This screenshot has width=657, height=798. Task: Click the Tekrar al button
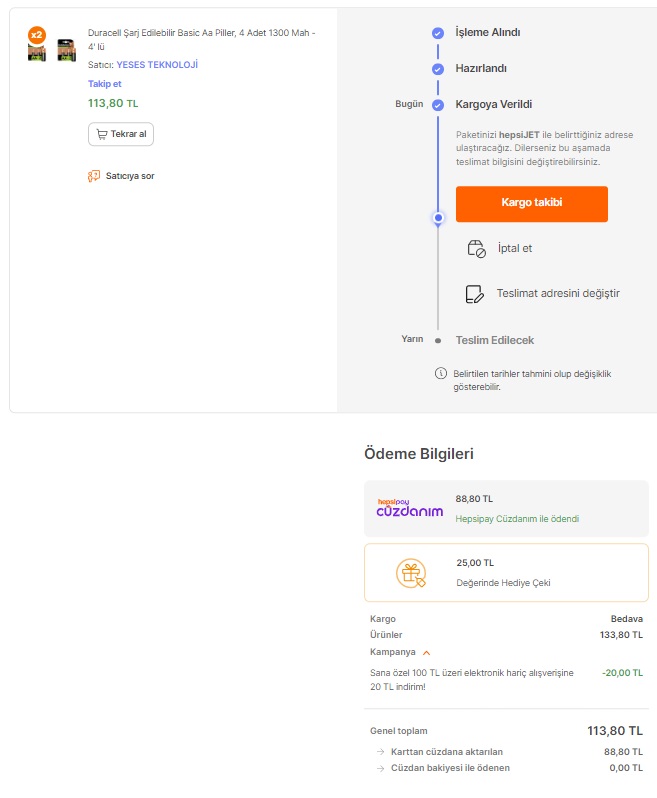pos(121,134)
